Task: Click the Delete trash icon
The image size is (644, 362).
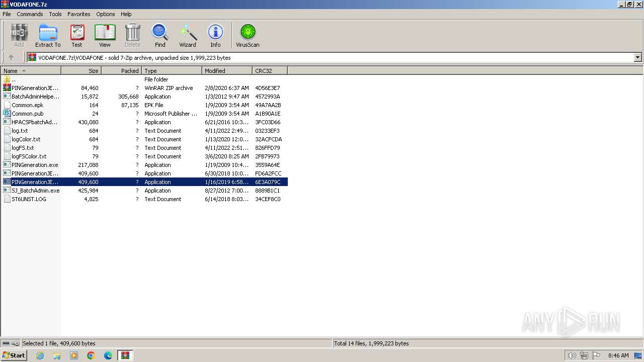Action: point(132,36)
